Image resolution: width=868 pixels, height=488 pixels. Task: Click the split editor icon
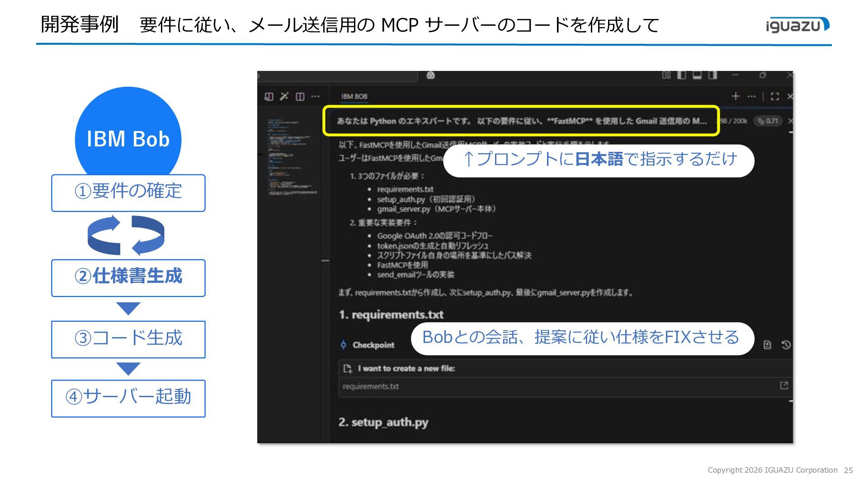[x=300, y=96]
